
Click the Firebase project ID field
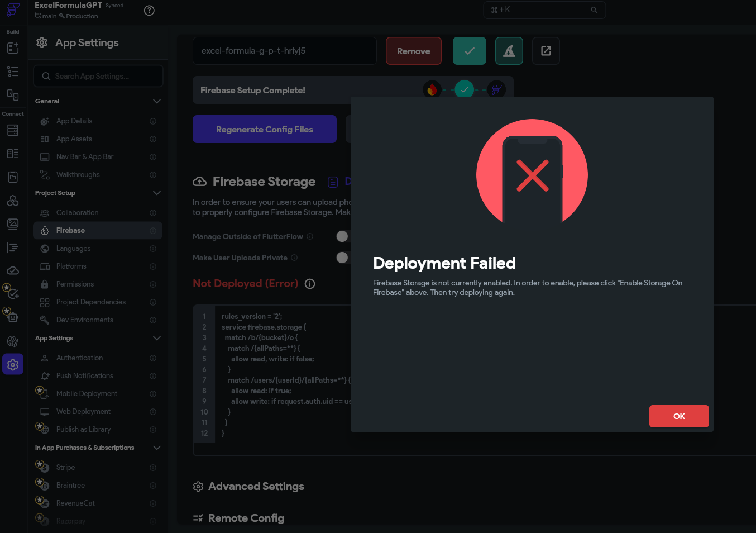click(285, 51)
